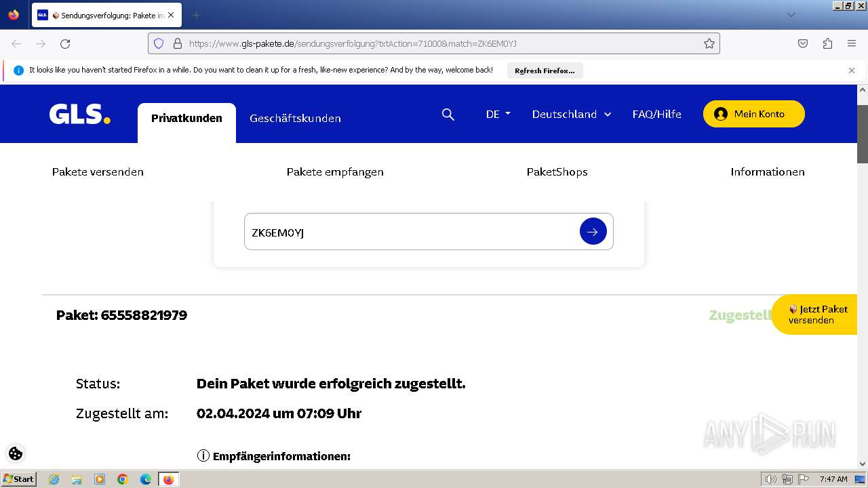Screen dimensions: 868x488
Task: Click site security padlock icon
Action: [178, 43]
